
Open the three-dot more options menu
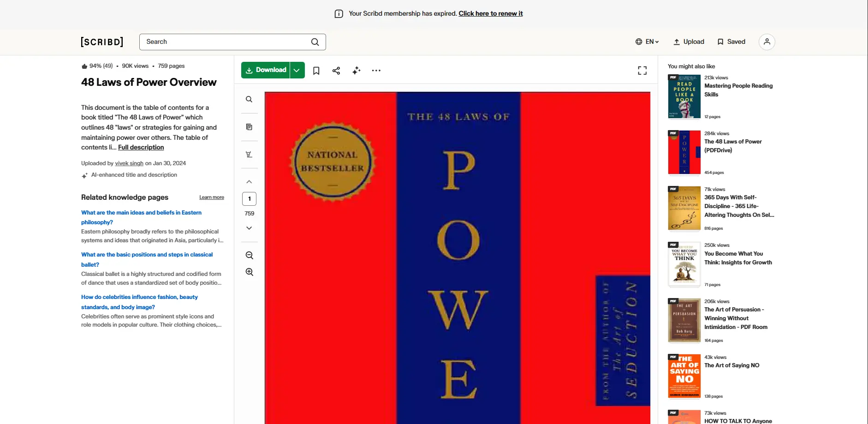(x=376, y=71)
